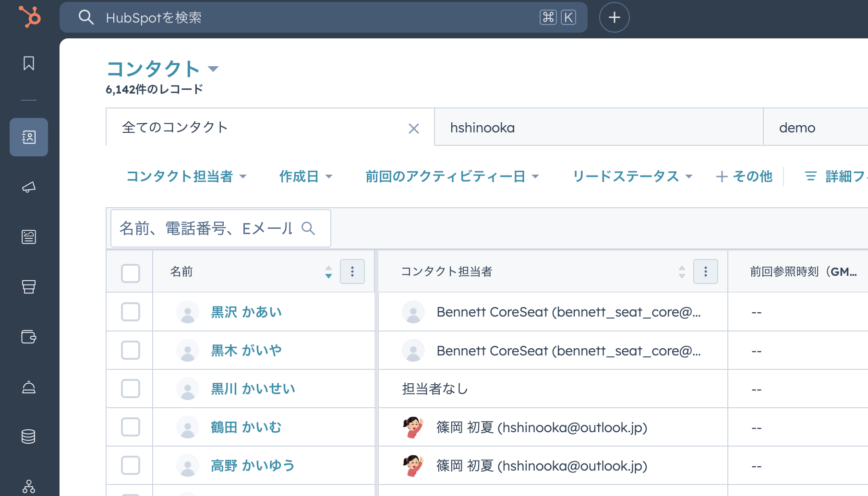868x496 pixels.
Task: Click avatar icon beside 黒沢 かあい
Action: (188, 312)
